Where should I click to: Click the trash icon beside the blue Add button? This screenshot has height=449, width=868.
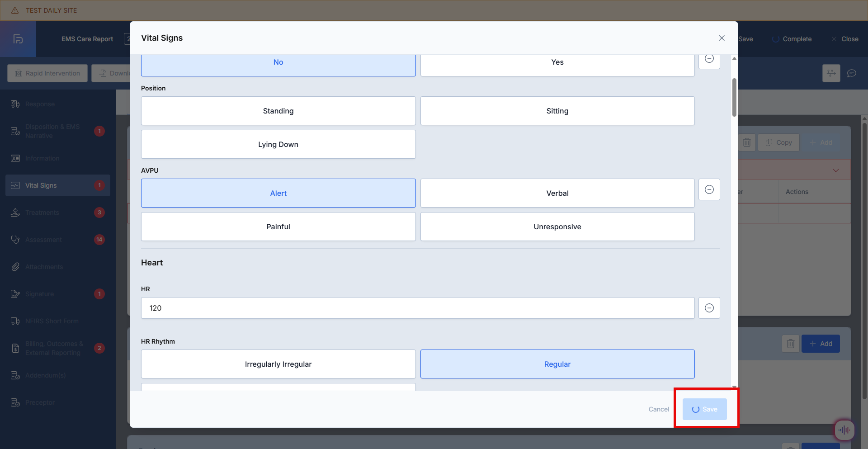pyautogui.click(x=790, y=344)
